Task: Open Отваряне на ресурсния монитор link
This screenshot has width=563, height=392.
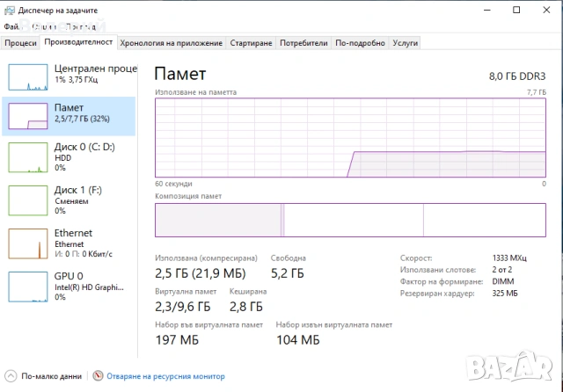Action: click(x=165, y=376)
